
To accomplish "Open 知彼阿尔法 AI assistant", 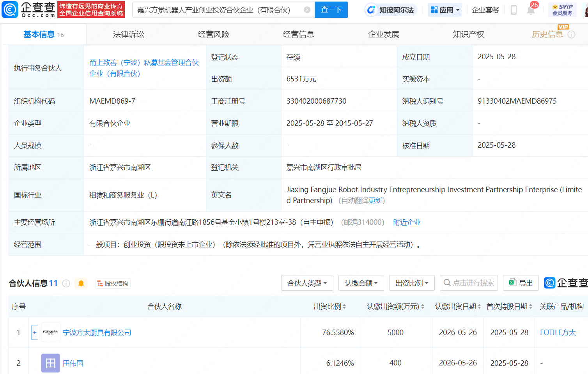I will (391, 10).
